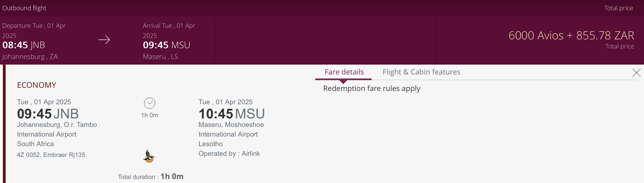Screen dimensions: 644x183
Task: Click the 10:45 MSU arrival time
Action: tap(232, 114)
